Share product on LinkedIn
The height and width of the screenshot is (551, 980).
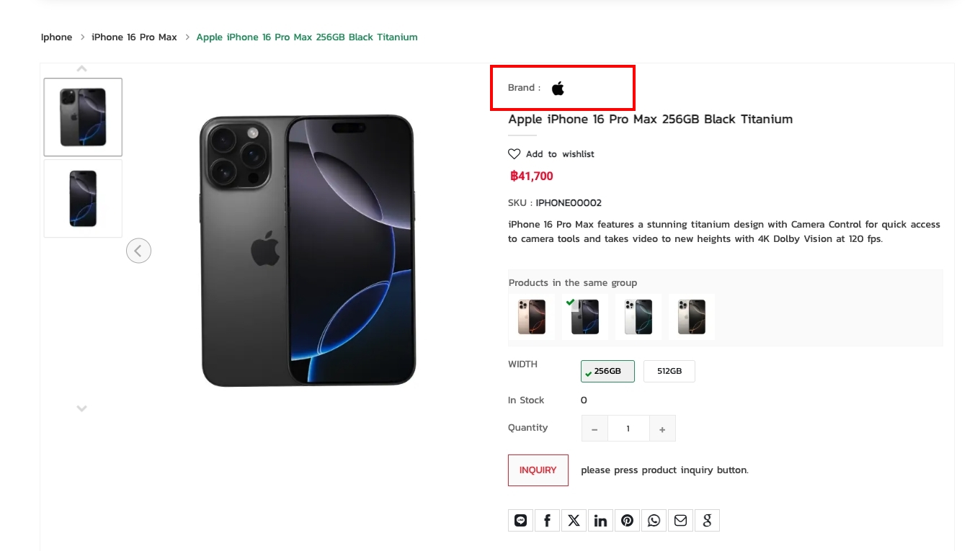click(600, 521)
